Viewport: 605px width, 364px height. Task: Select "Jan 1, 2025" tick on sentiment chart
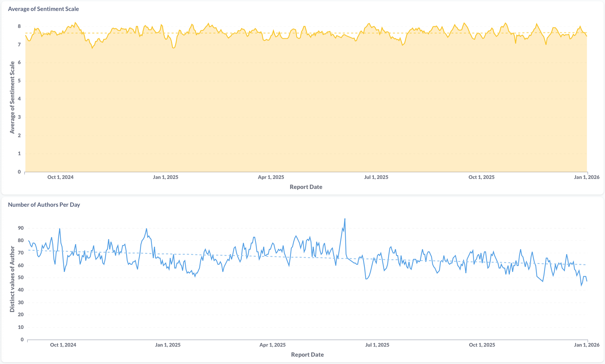165,177
